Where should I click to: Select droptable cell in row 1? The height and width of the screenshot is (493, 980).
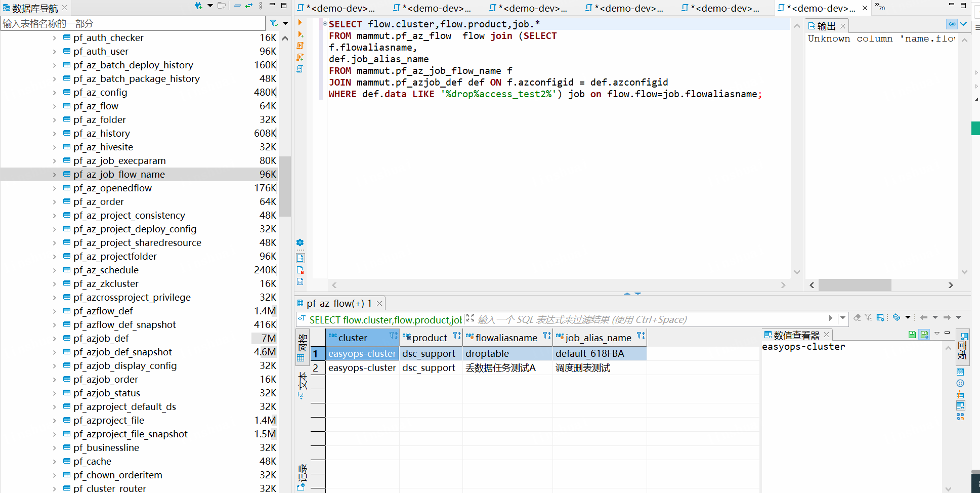point(507,353)
